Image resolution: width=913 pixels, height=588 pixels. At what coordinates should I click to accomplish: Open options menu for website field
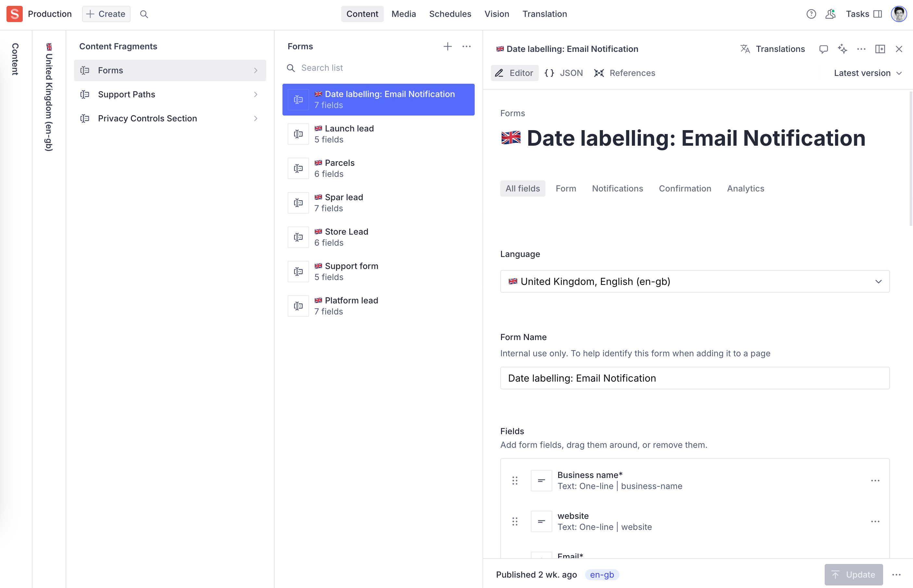pyautogui.click(x=875, y=521)
